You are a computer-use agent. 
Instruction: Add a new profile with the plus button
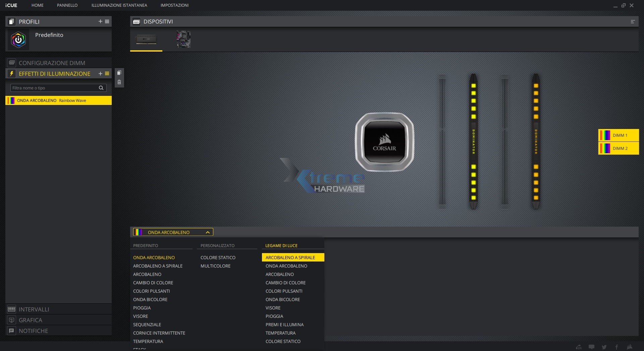point(100,21)
